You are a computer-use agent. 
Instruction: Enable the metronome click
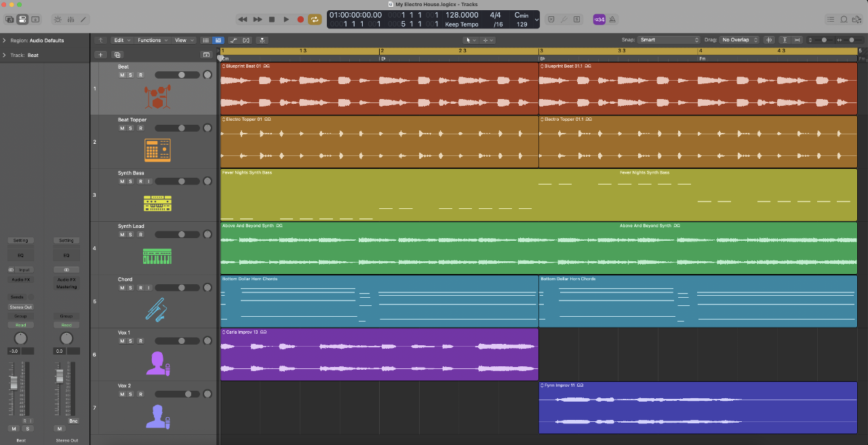pos(613,20)
